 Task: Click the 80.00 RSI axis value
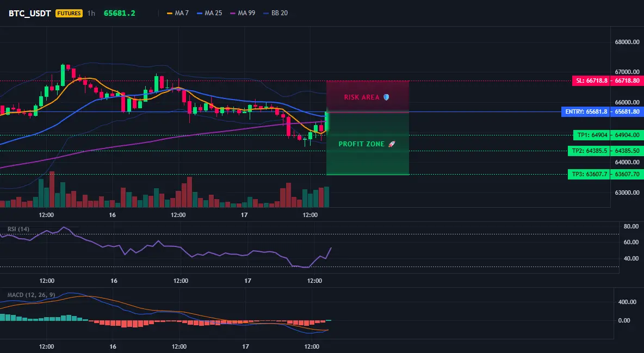point(631,226)
